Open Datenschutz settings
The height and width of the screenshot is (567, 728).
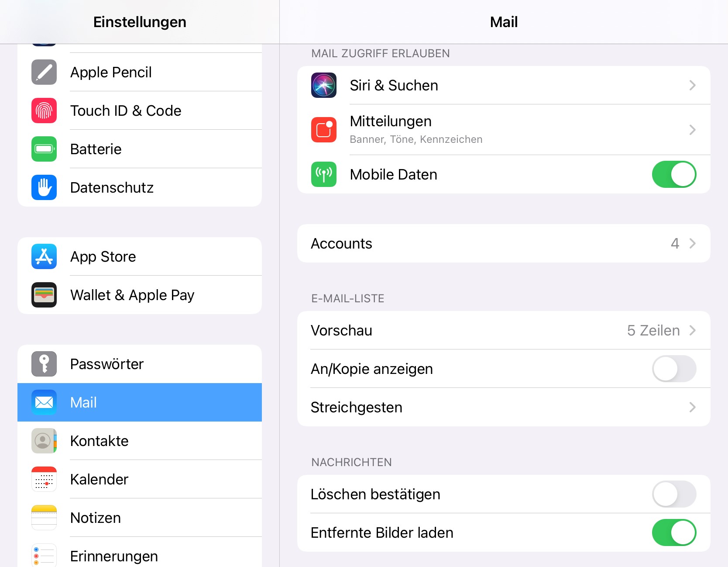click(x=140, y=187)
